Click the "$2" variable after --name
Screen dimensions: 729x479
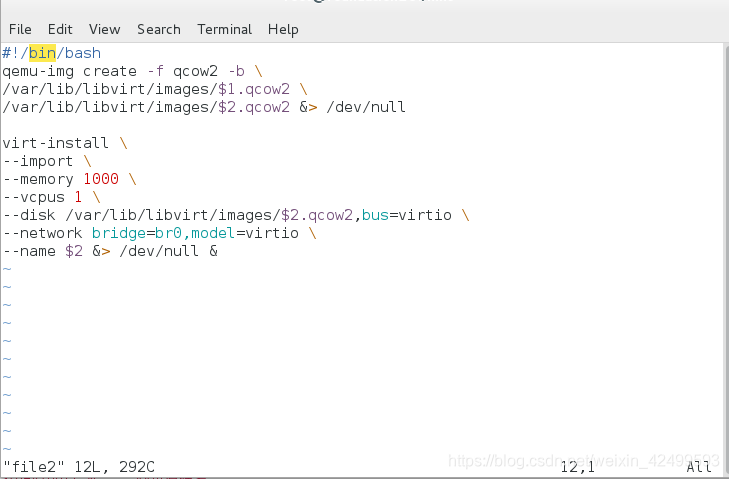click(x=74, y=251)
